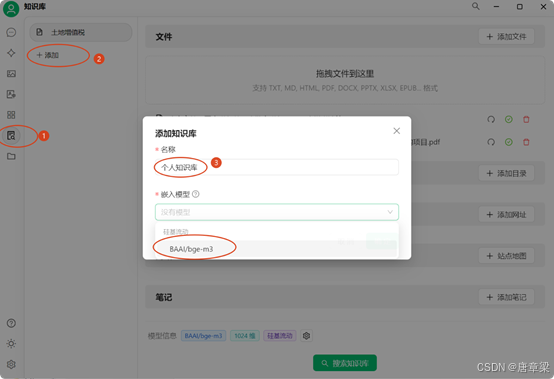Open the translate sidebar icon

tap(11, 94)
